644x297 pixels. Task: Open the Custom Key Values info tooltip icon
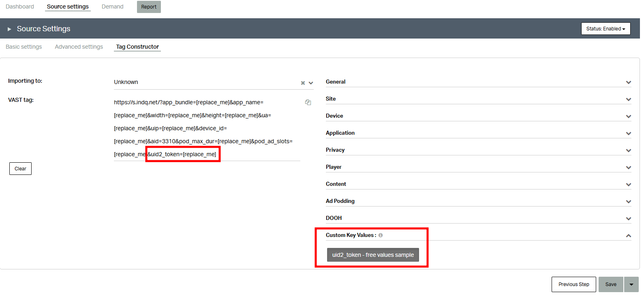381,235
